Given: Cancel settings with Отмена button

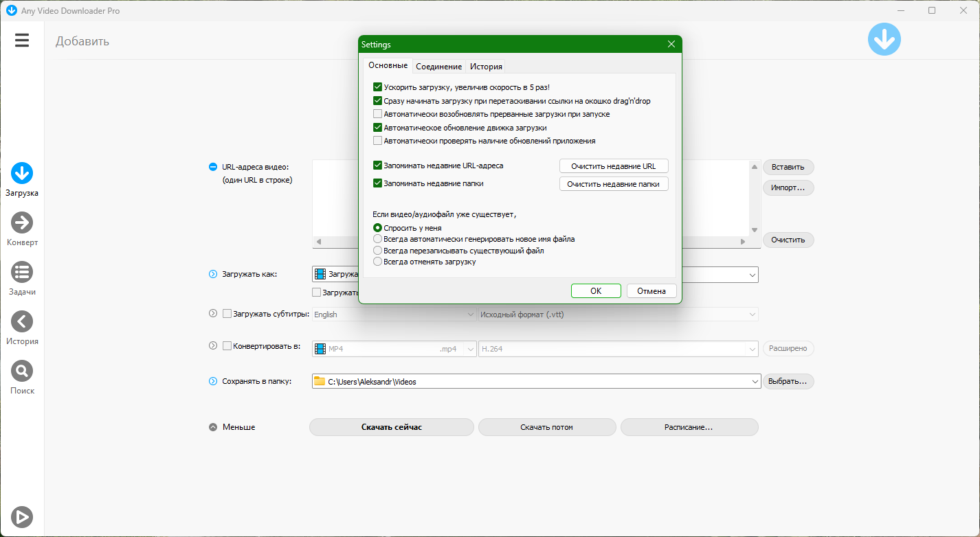Looking at the screenshot, I should click(x=652, y=291).
